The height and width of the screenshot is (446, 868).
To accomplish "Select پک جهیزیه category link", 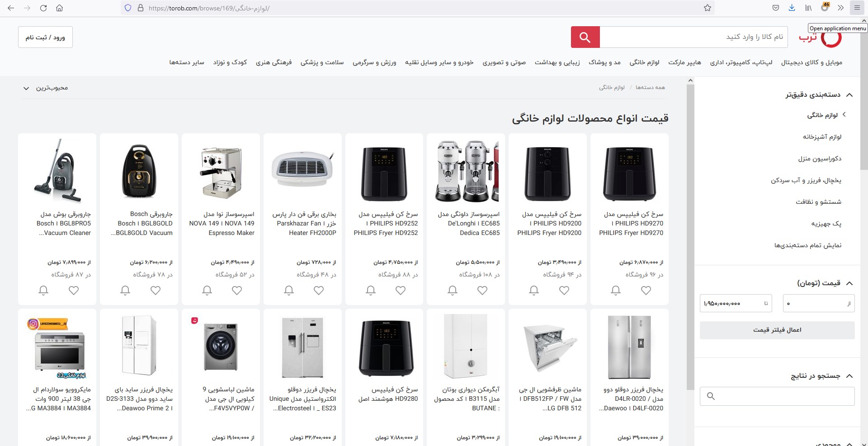I will coord(826,224).
